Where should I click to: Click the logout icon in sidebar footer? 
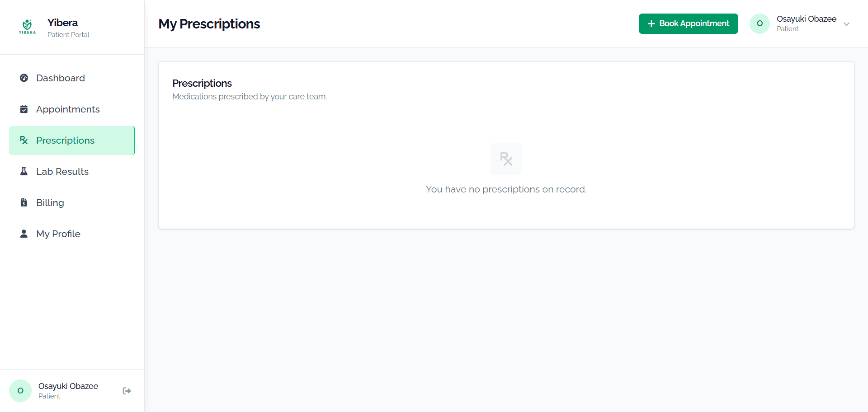(127, 391)
